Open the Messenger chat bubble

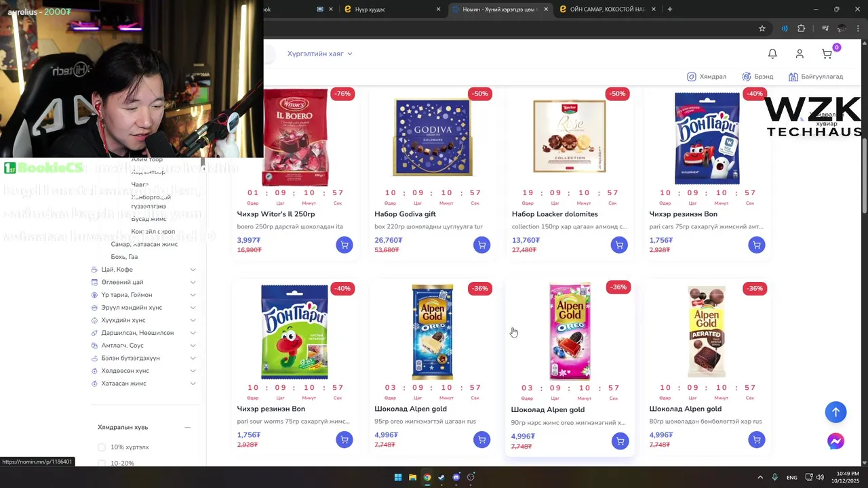pos(835,441)
